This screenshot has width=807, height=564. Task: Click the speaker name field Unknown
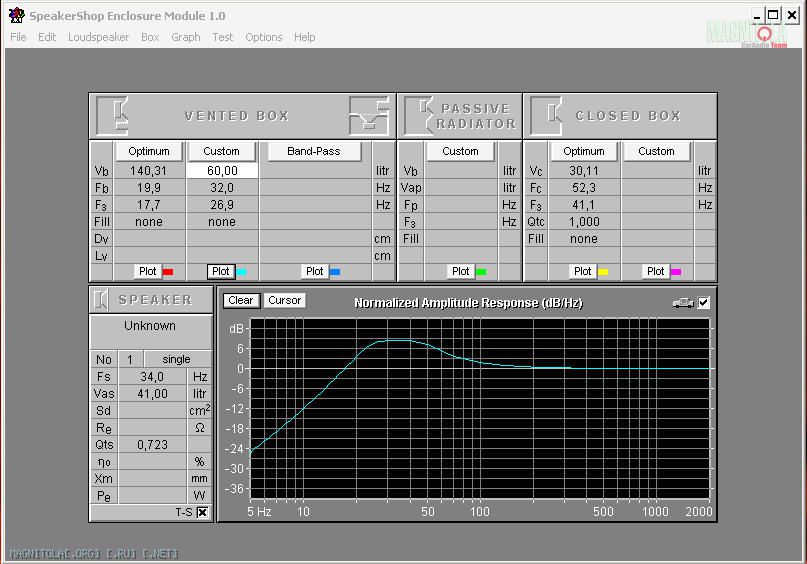click(x=150, y=331)
